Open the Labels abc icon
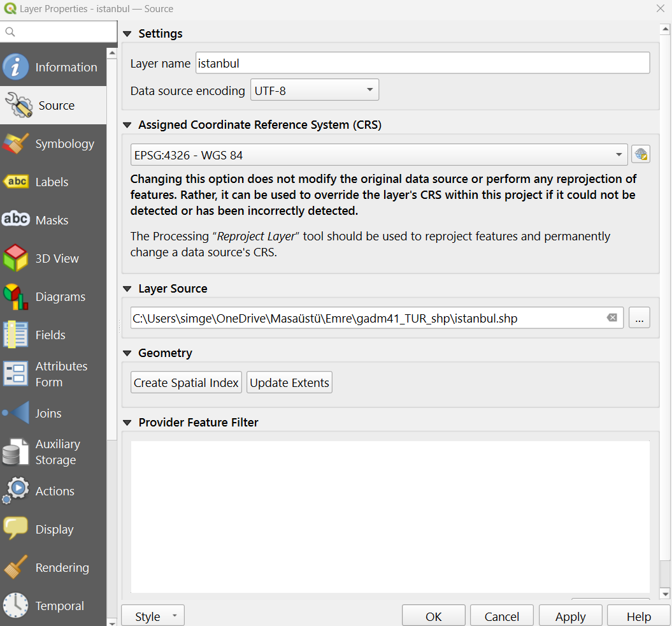Screen dimensions: 672x626 click(16, 182)
